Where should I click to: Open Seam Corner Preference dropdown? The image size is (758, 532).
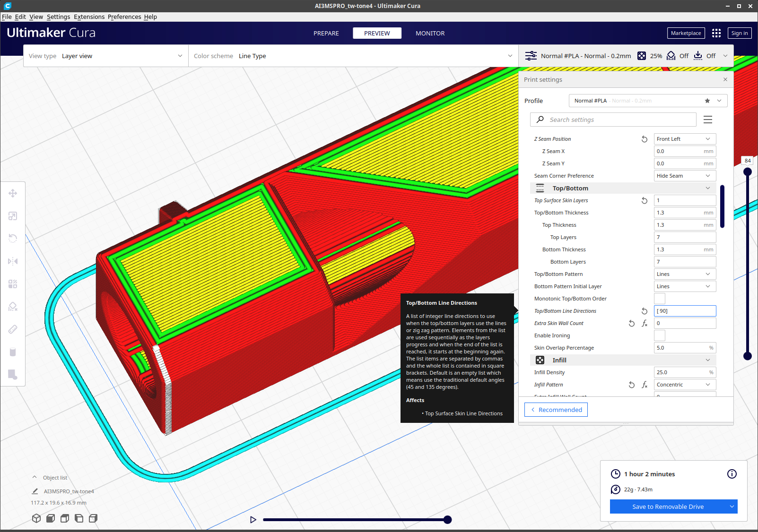[685, 176]
